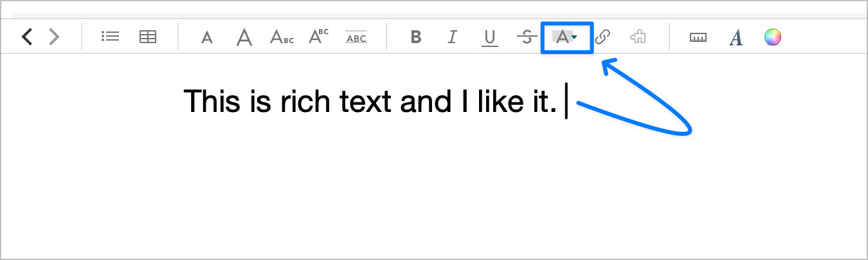Image resolution: width=868 pixels, height=260 pixels.
Task: Click in the text "This is rich text"
Action: (x=289, y=102)
